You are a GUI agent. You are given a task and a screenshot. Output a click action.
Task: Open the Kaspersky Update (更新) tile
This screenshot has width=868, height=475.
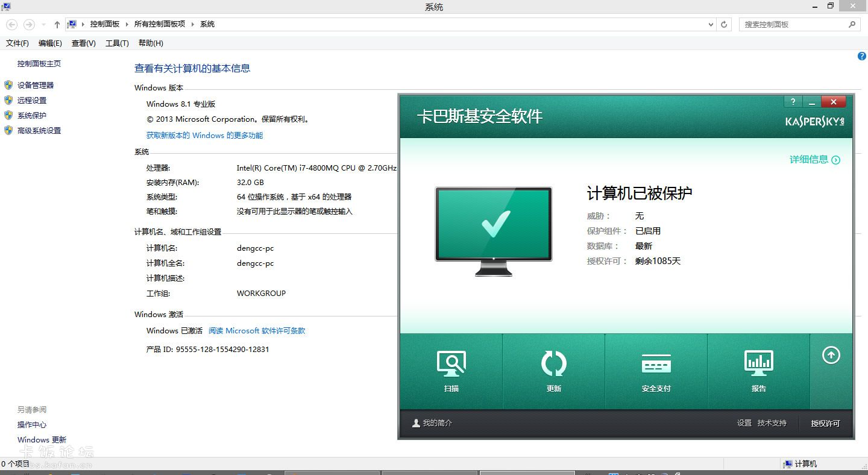point(553,371)
